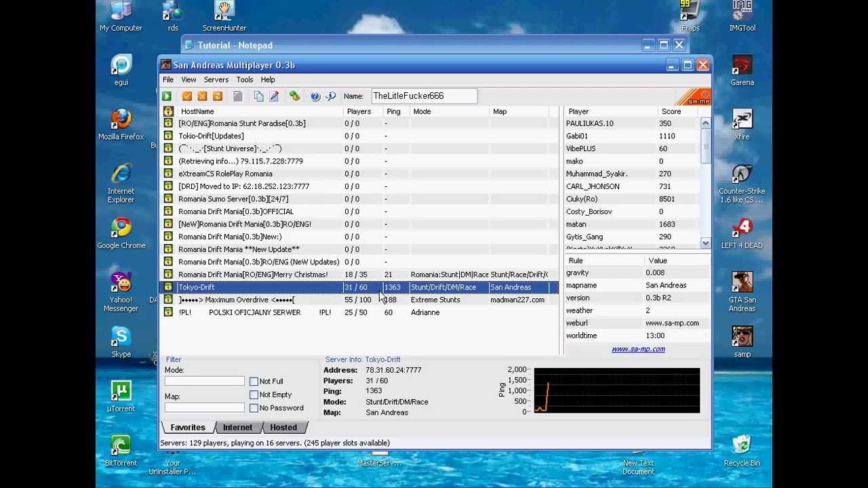
Task: Click the About info bubble icon
Action: click(331, 96)
